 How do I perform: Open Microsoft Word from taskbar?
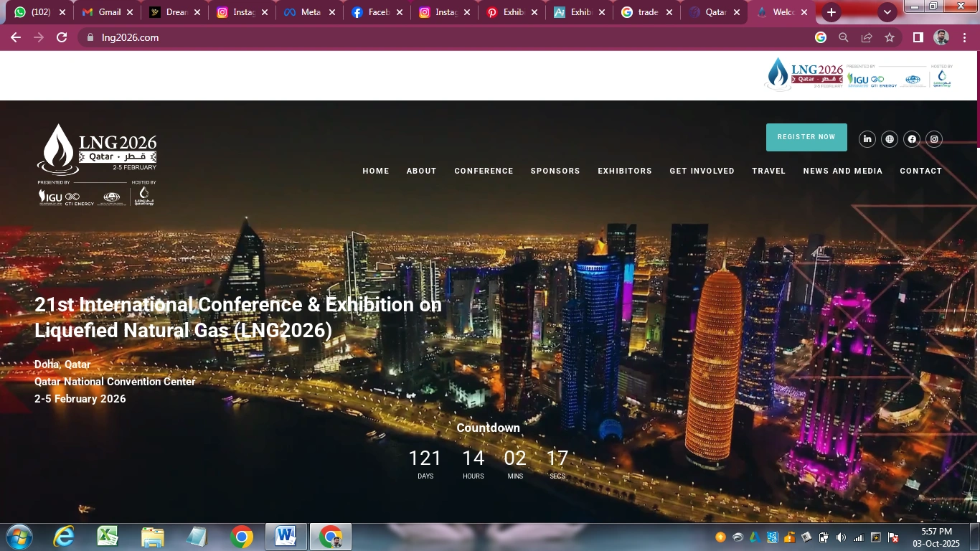(x=286, y=537)
